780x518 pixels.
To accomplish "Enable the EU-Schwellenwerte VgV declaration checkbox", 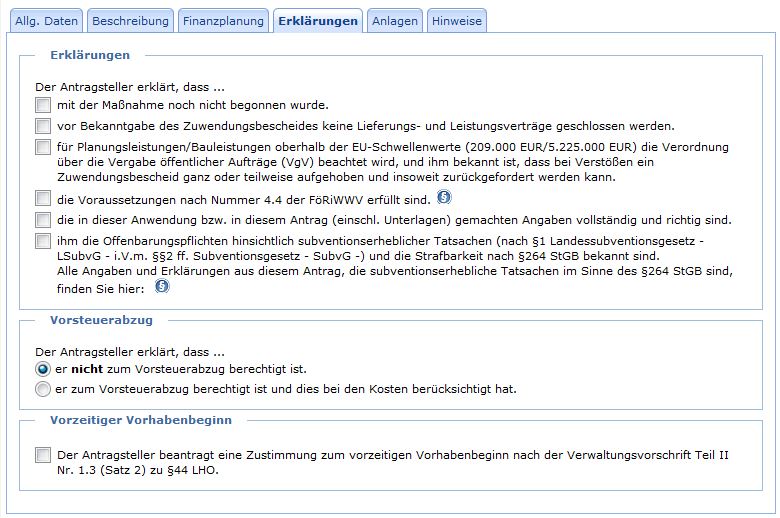I will [43, 147].
